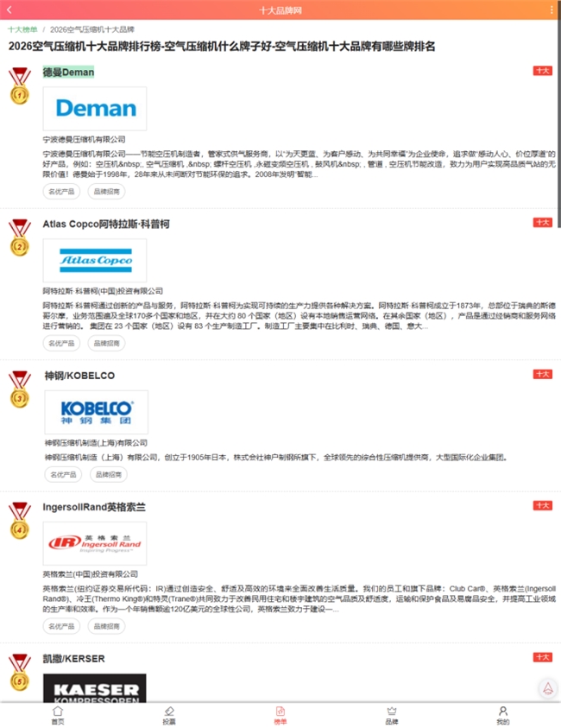The width and height of the screenshot is (561, 728).
Task: Open the 德曼Deman brand title
Action: coord(69,72)
